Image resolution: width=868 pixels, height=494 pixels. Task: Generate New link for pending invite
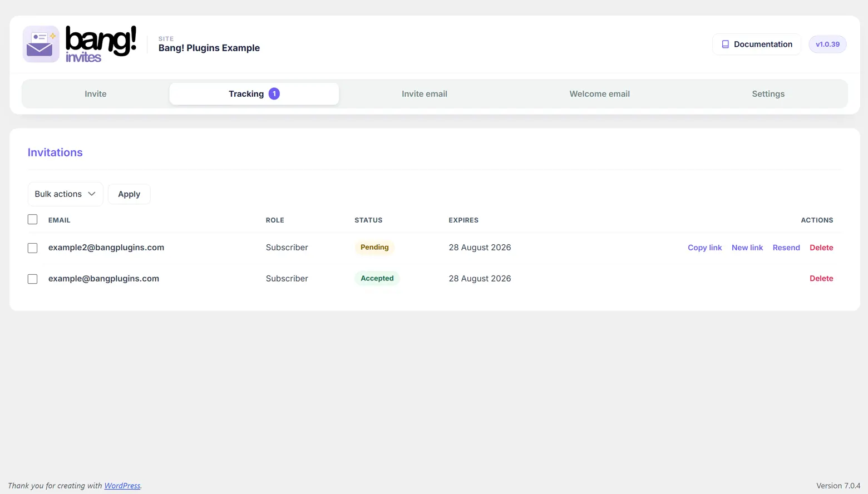(x=747, y=248)
